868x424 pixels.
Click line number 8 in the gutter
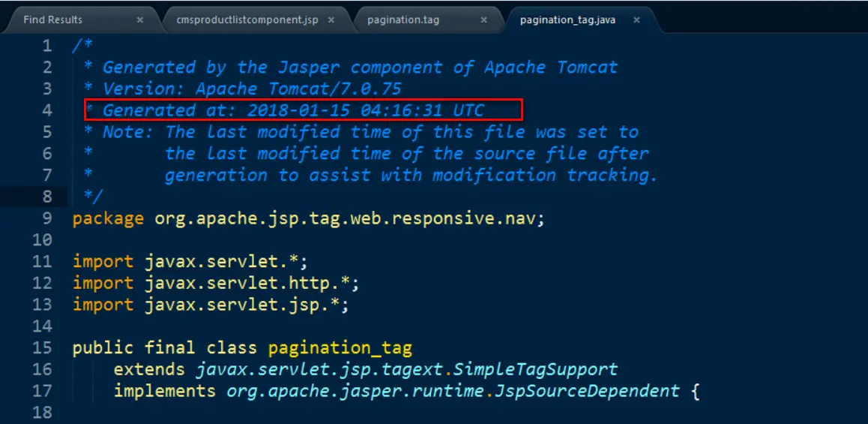tap(47, 197)
